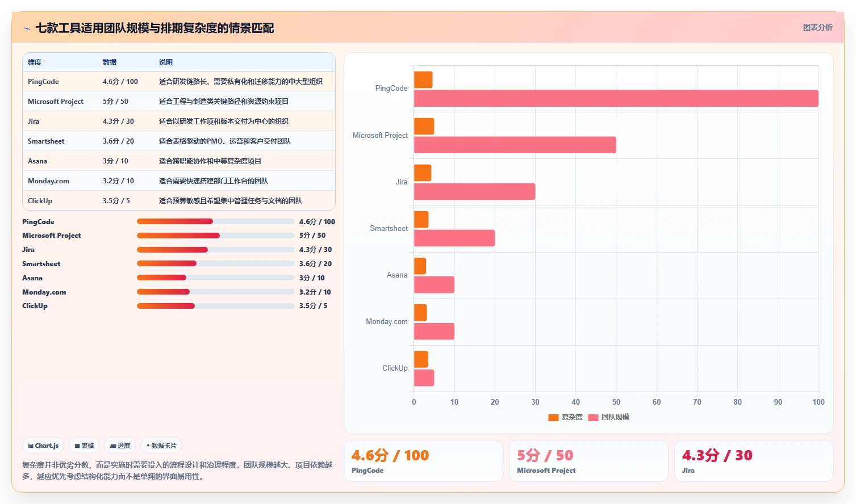Click the 数据 column header
856x504 pixels.
[x=110, y=62]
